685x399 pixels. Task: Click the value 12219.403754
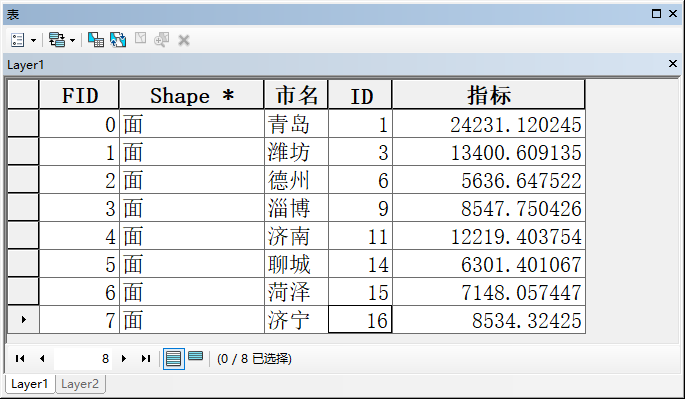(x=515, y=237)
